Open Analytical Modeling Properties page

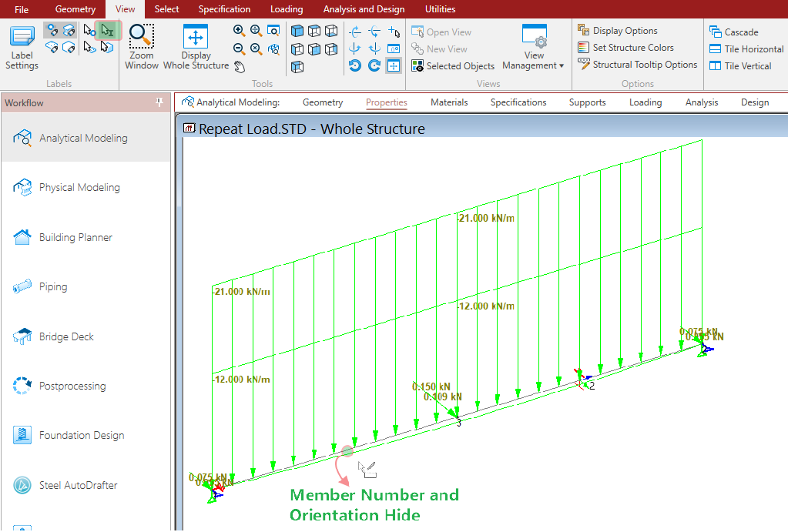(387, 102)
